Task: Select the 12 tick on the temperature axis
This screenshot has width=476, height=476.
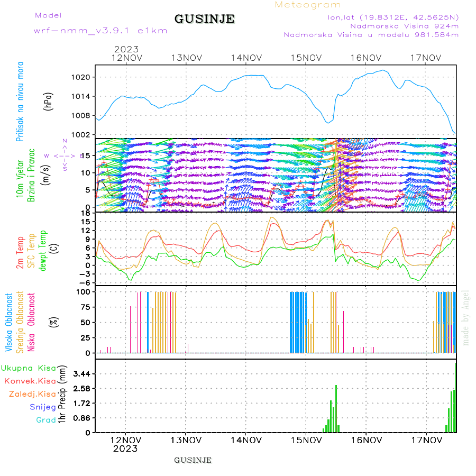Action: point(87,231)
